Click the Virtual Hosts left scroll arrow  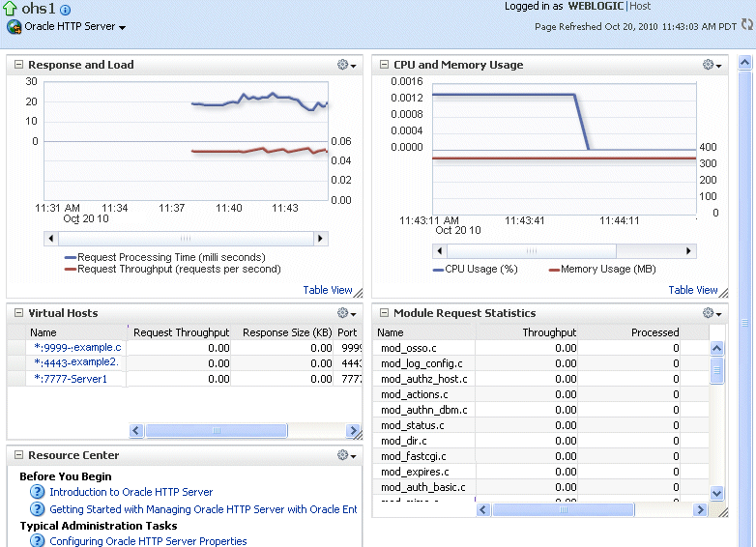tap(136, 430)
